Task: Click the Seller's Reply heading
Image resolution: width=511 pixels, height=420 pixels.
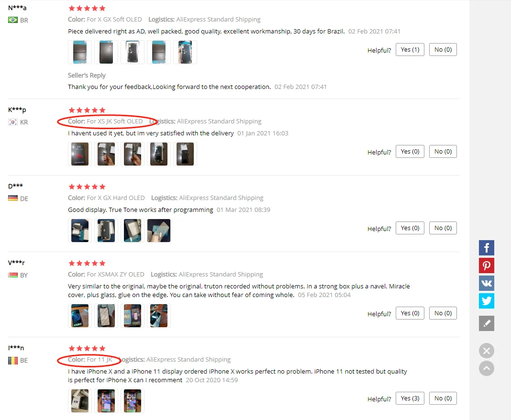Action: click(x=87, y=75)
